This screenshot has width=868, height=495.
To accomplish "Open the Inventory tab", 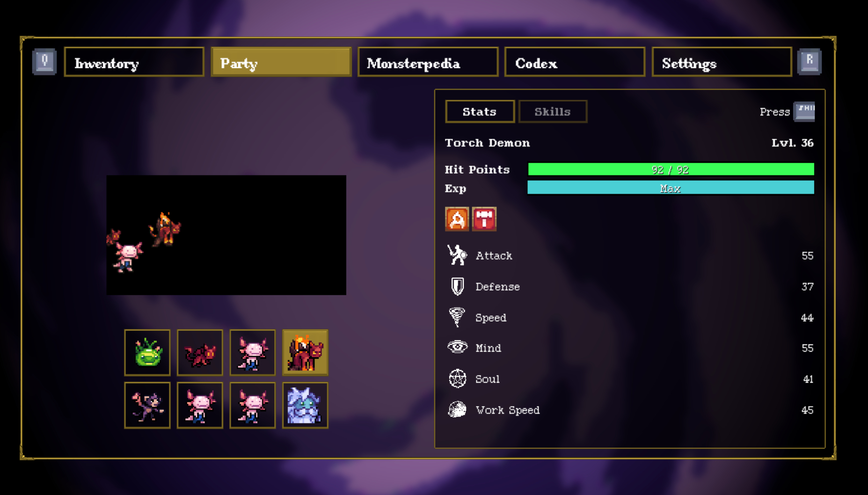I will (134, 62).
